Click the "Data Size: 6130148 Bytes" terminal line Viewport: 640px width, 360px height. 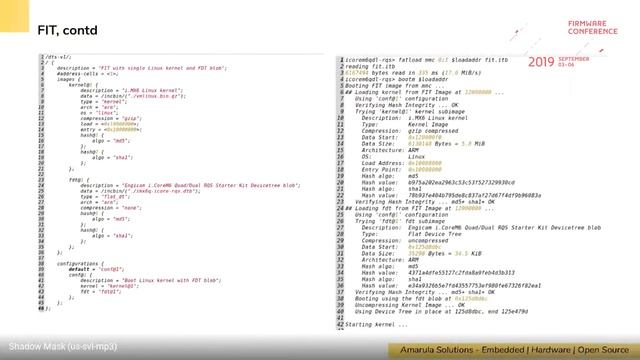click(423, 144)
